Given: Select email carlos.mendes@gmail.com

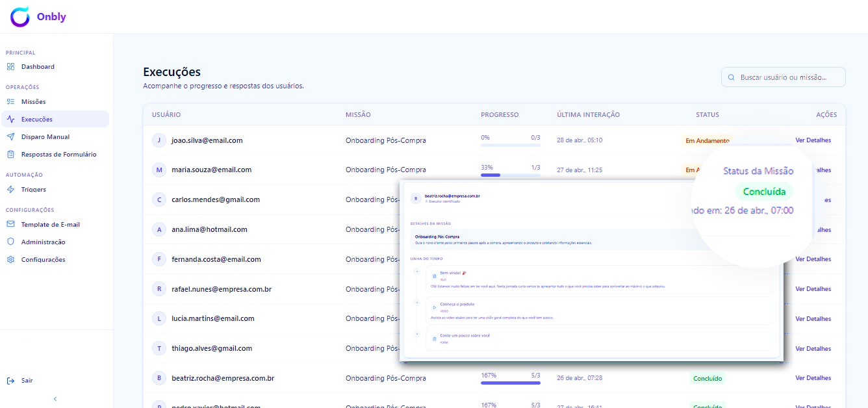Looking at the screenshot, I should tap(216, 200).
